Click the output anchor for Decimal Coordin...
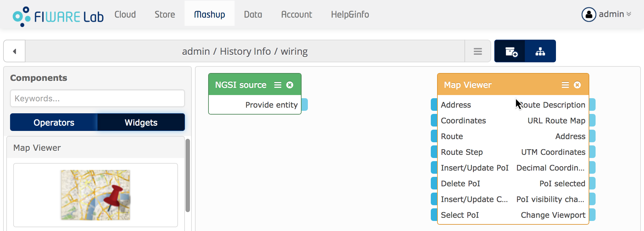644x231 pixels. [592, 167]
